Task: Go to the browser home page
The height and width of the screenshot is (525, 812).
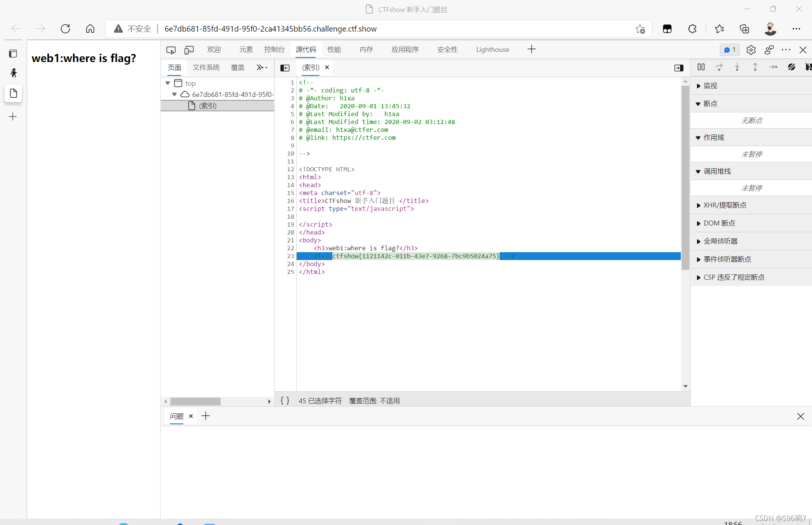Action: tap(90, 29)
